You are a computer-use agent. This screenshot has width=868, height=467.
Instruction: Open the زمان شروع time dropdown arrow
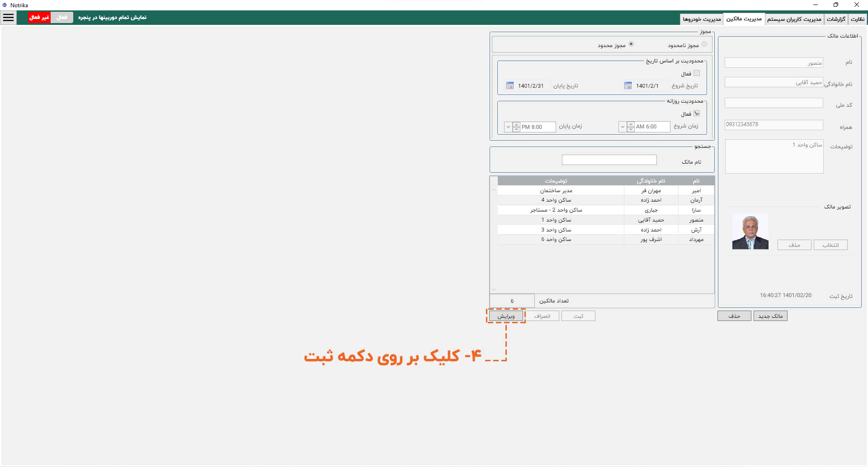(x=623, y=127)
